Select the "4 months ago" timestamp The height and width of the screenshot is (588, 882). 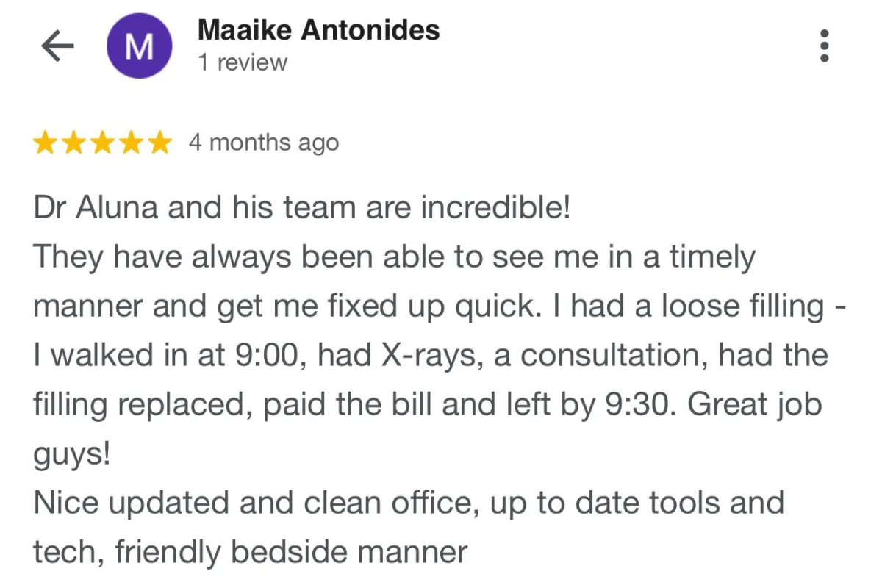pos(264,143)
